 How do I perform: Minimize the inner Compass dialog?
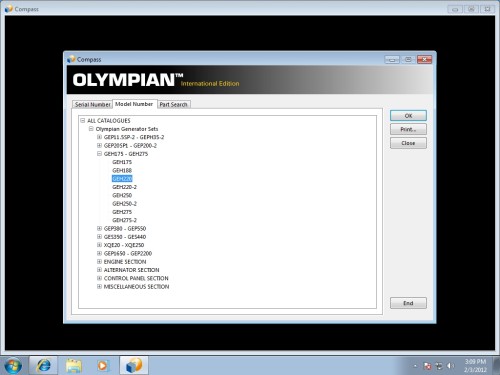click(x=392, y=59)
